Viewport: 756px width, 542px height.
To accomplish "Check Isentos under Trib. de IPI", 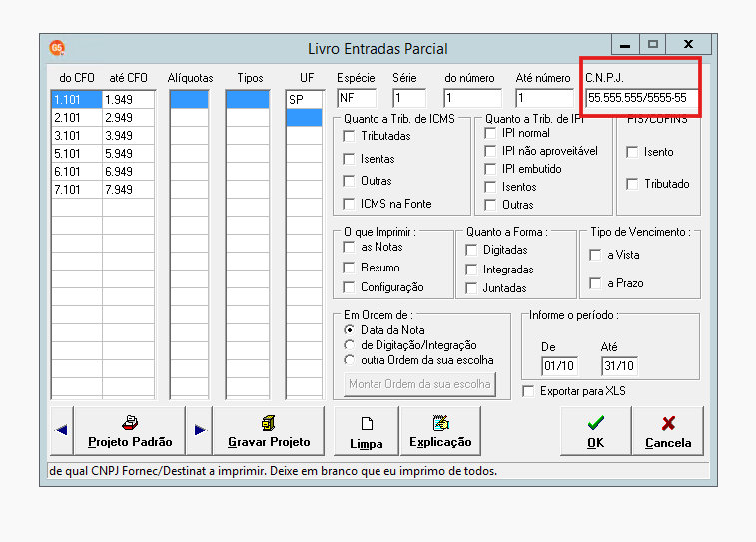I will click(x=490, y=187).
